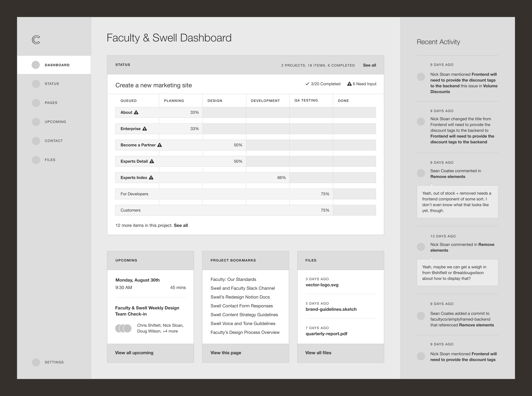Click the warning icon on Experts Index

pos(151,177)
